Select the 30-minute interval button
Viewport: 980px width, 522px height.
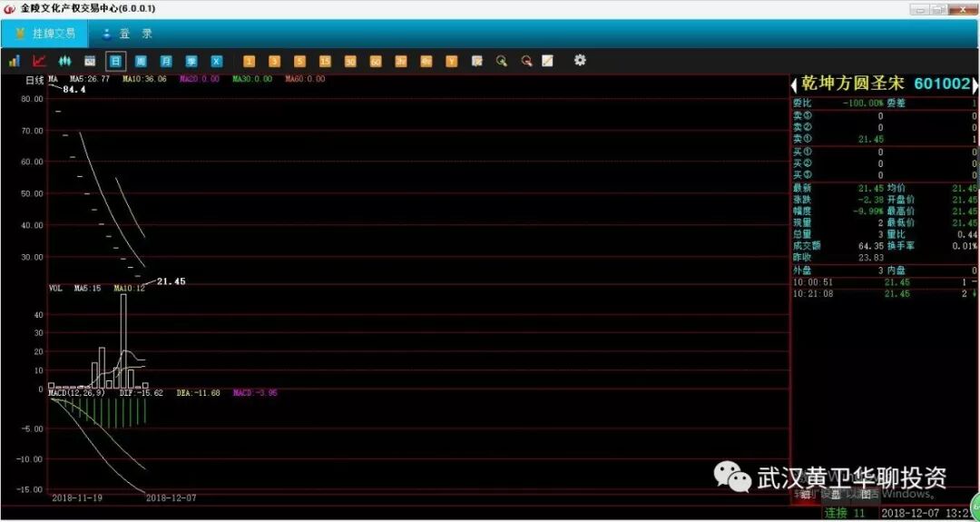350,61
